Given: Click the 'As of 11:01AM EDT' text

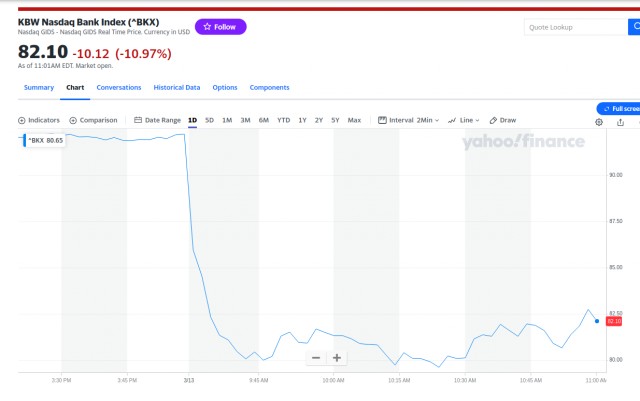Looking at the screenshot, I should 65,66.
